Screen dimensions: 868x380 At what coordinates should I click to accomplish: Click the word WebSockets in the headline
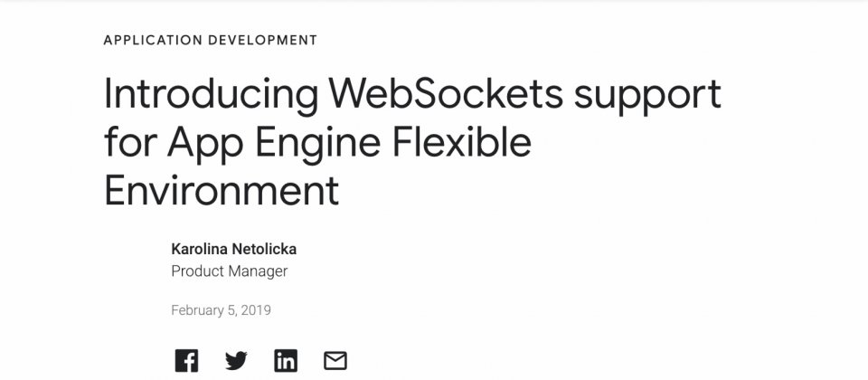tap(446, 93)
